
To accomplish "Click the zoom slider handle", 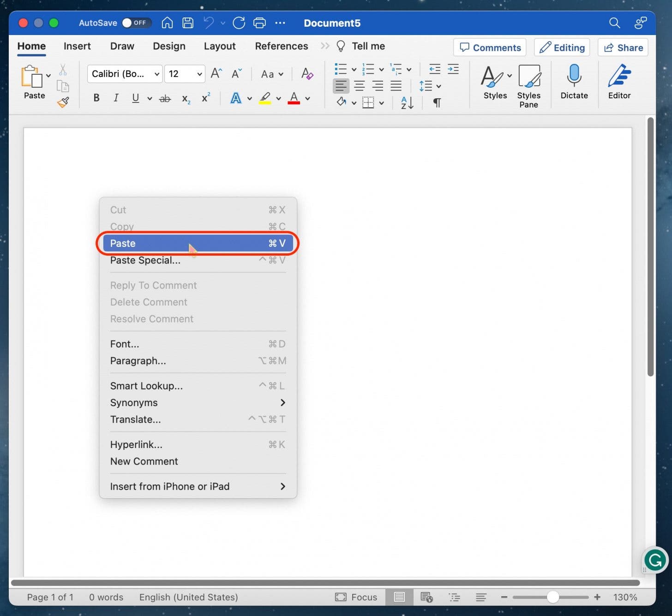I will click(x=553, y=597).
